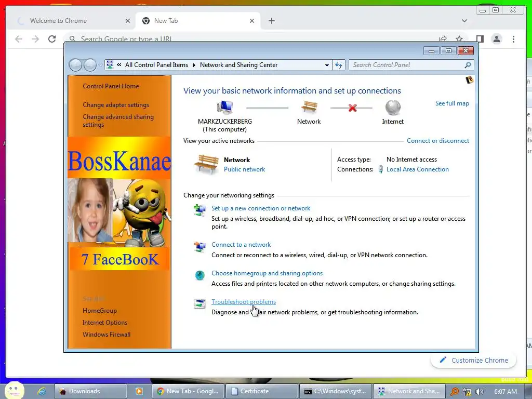532x399 pixels.
Task: Click the search magnifier in Control Panel
Action: (468, 65)
